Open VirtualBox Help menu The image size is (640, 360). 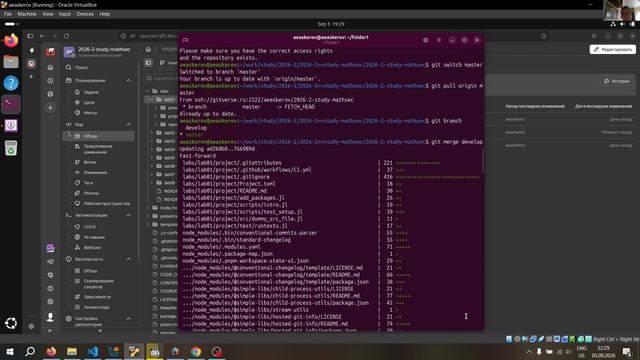pos(104,14)
